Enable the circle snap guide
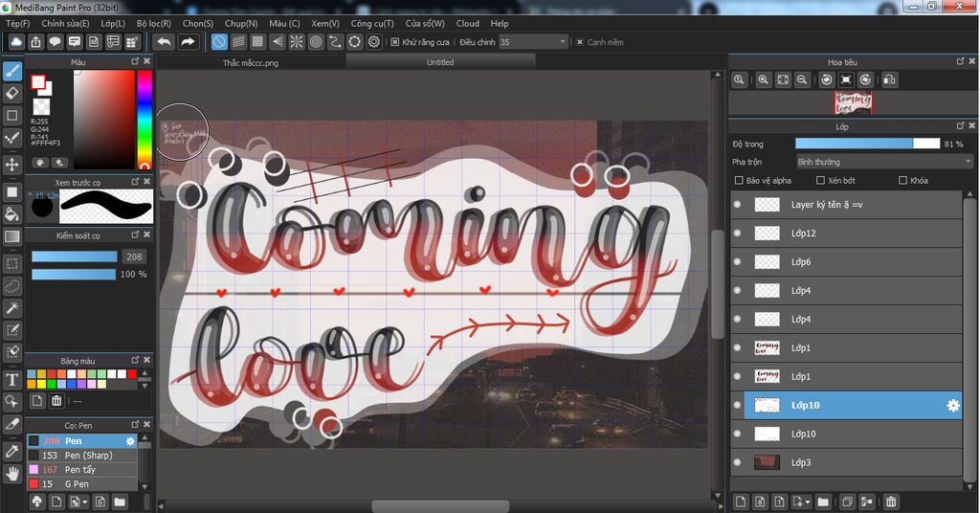Screen dimensions: 980x513 [x=316, y=42]
